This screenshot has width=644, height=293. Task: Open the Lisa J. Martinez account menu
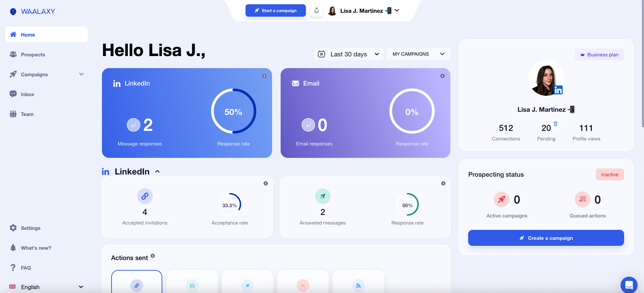tap(364, 11)
